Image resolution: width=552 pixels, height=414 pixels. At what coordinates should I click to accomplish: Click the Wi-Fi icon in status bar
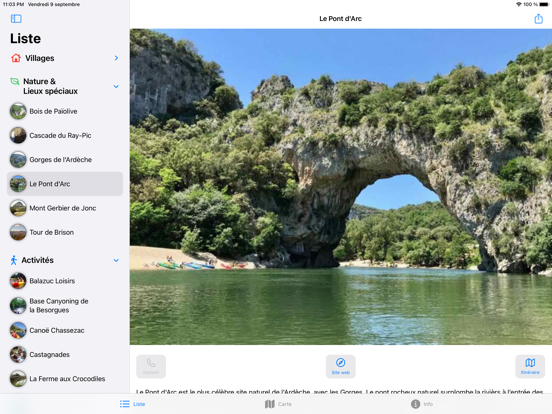coord(519,4)
